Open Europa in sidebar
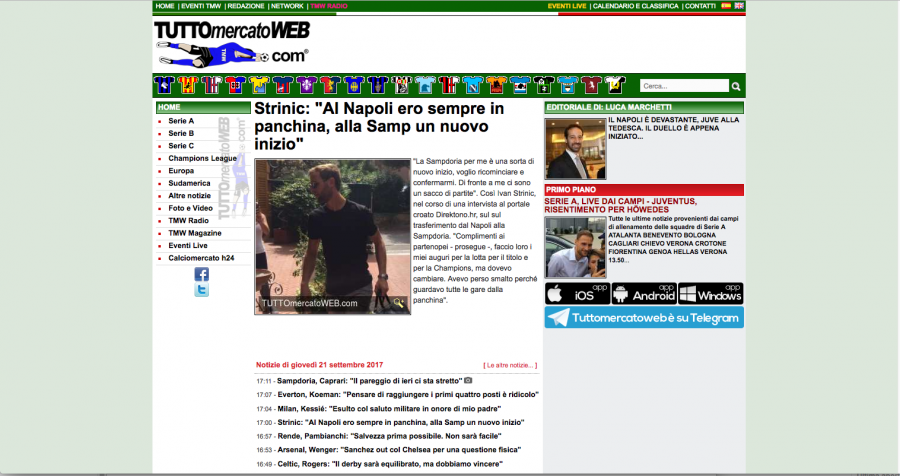 click(x=181, y=171)
